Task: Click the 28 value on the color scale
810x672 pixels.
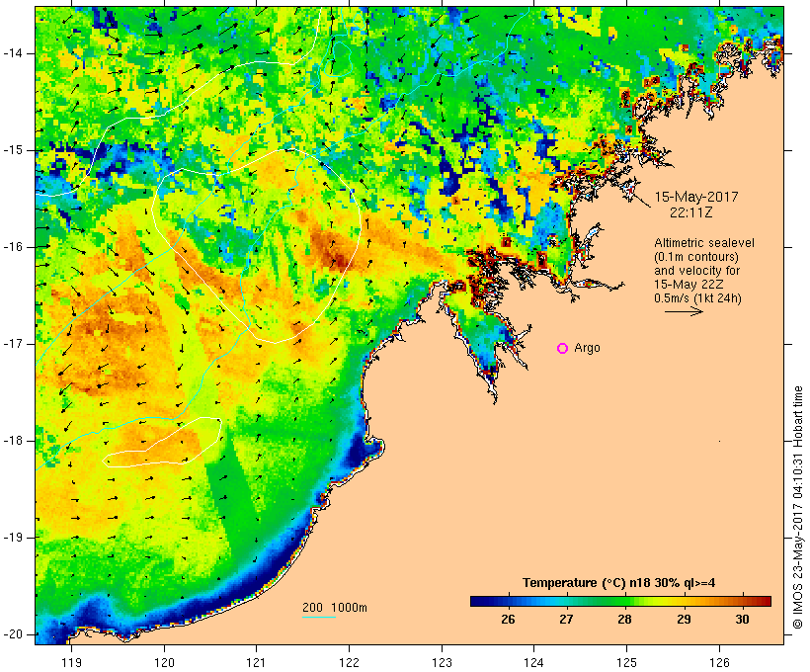Action: click(x=624, y=619)
